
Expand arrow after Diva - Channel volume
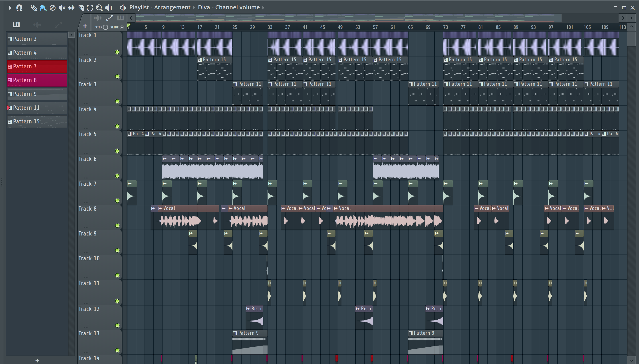(263, 8)
